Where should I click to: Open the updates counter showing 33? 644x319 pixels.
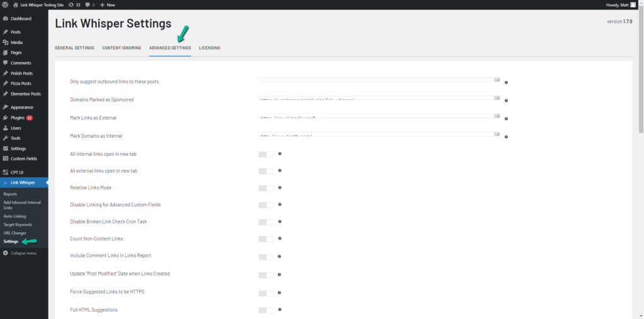click(x=74, y=4)
